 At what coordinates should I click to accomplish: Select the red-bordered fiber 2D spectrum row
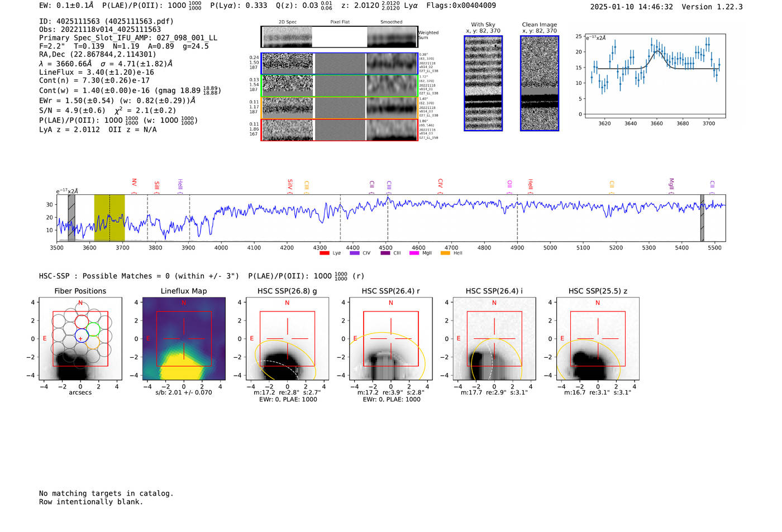339,130
